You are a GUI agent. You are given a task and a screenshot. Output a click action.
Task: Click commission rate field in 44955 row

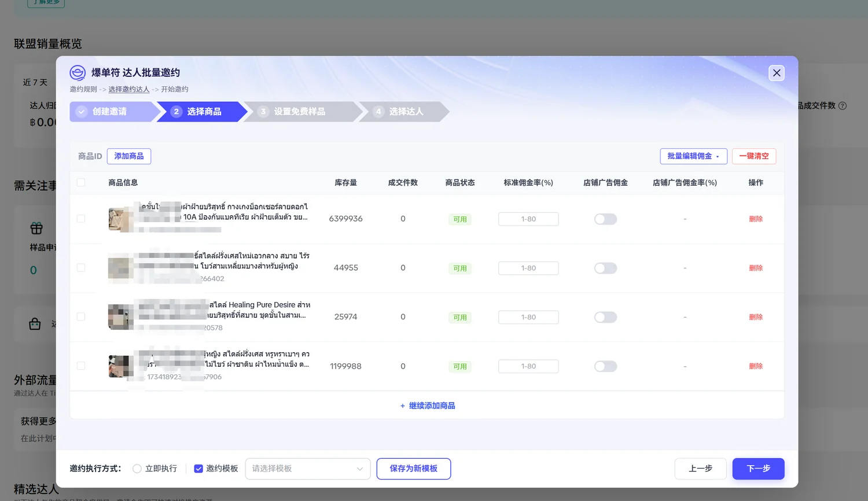click(528, 268)
